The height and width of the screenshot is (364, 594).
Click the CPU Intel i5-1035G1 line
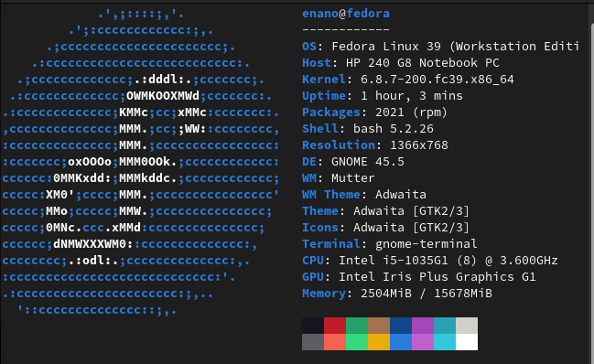tap(430, 261)
